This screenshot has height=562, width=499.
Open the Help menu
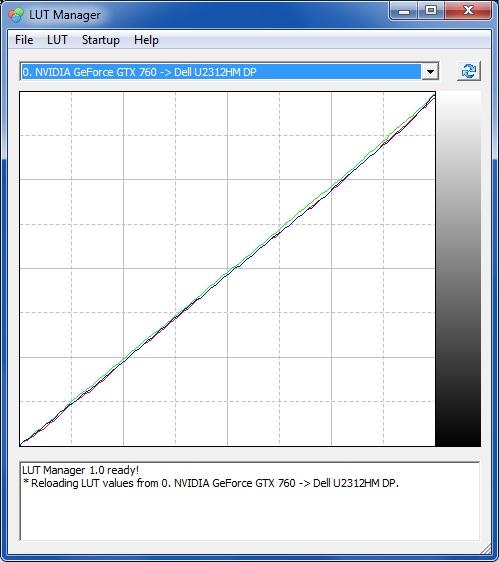click(146, 40)
